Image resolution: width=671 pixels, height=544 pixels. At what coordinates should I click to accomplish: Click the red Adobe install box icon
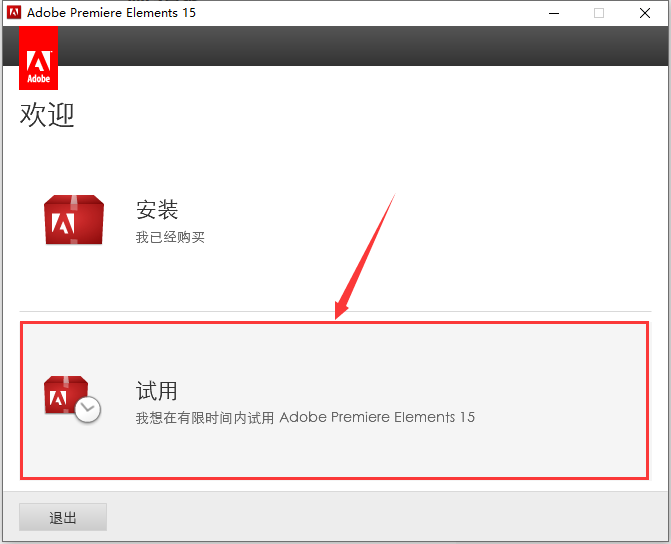tap(74, 220)
